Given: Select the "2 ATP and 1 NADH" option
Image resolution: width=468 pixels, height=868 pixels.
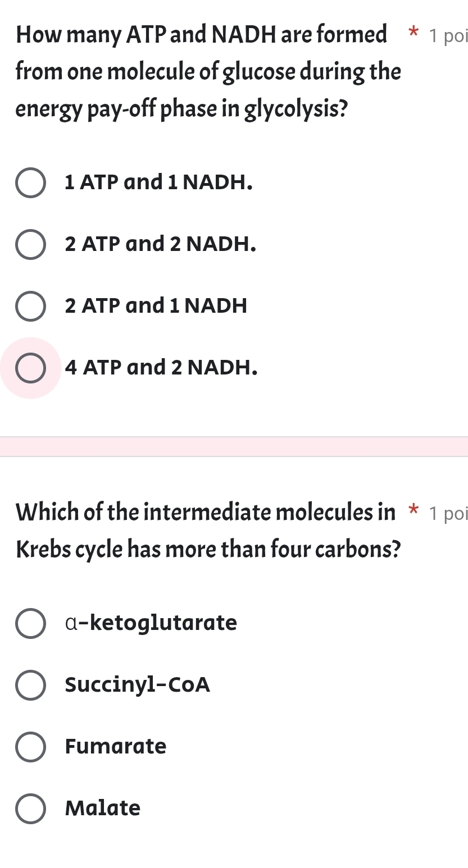Looking at the screenshot, I should point(31,305).
